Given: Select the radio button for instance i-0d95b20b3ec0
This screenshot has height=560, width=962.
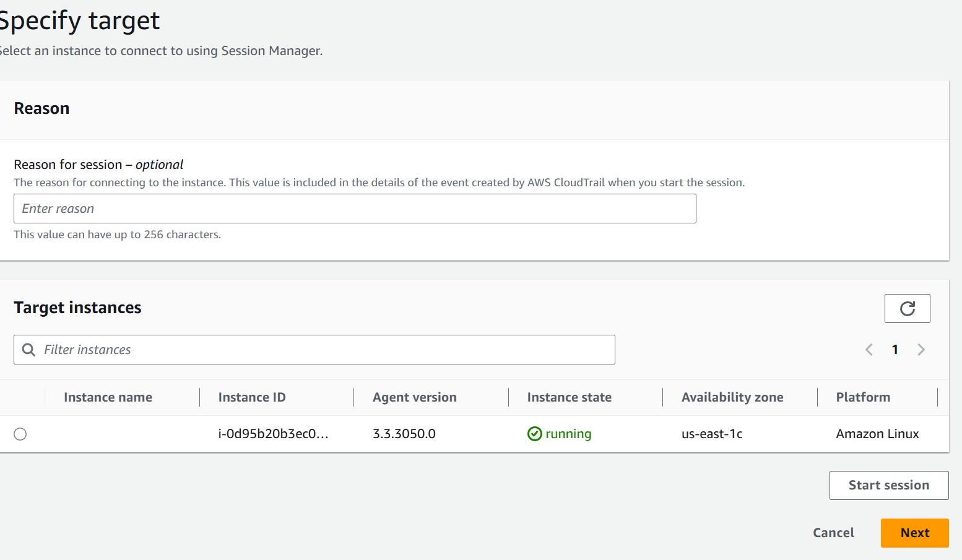Looking at the screenshot, I should point(20,434).
